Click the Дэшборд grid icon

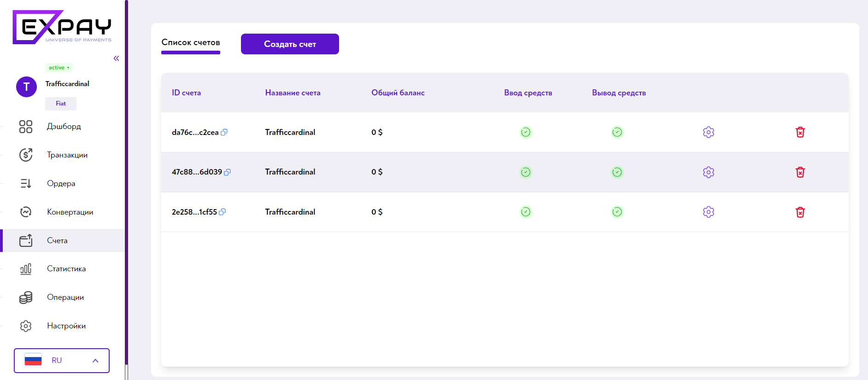pos(26,127)
